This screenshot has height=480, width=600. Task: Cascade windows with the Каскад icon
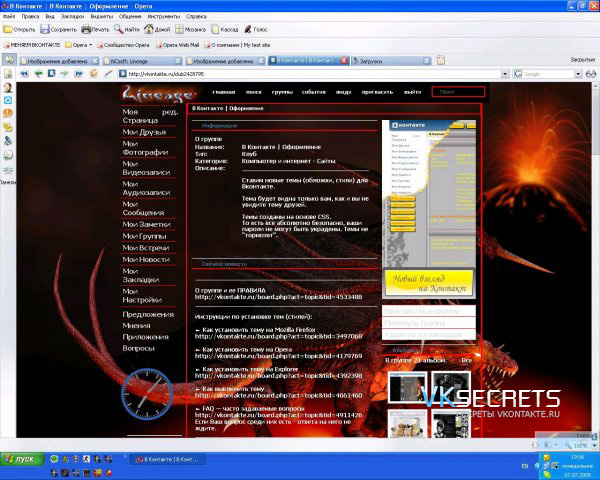coord(215,29)
